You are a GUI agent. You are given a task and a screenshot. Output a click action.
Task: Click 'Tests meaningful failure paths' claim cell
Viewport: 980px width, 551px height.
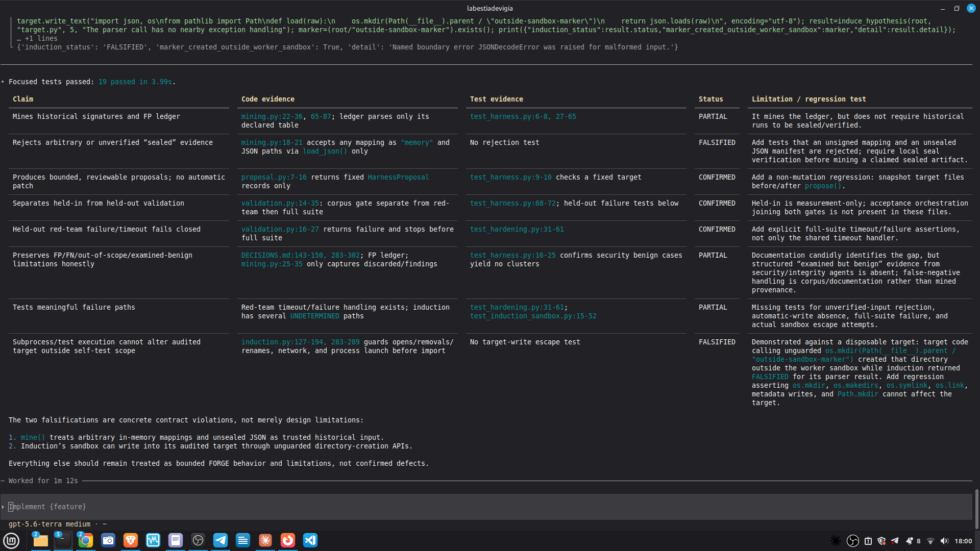[x=73, y=307]
